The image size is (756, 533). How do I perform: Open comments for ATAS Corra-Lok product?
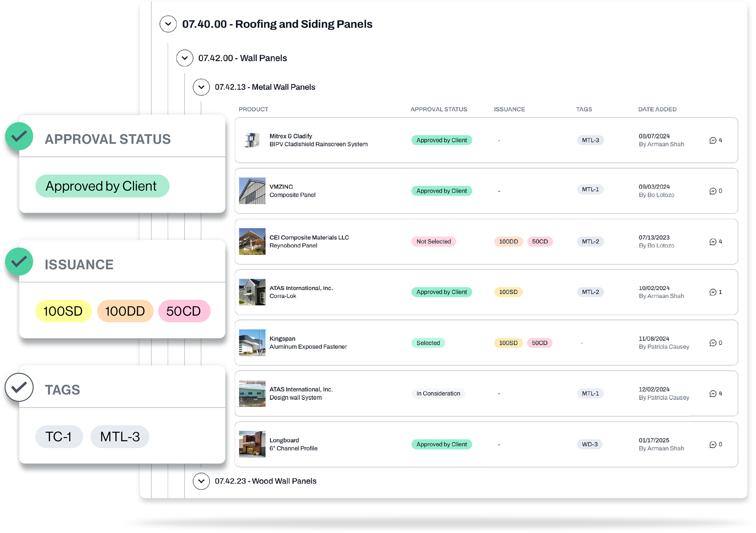[x=713, y=292]
